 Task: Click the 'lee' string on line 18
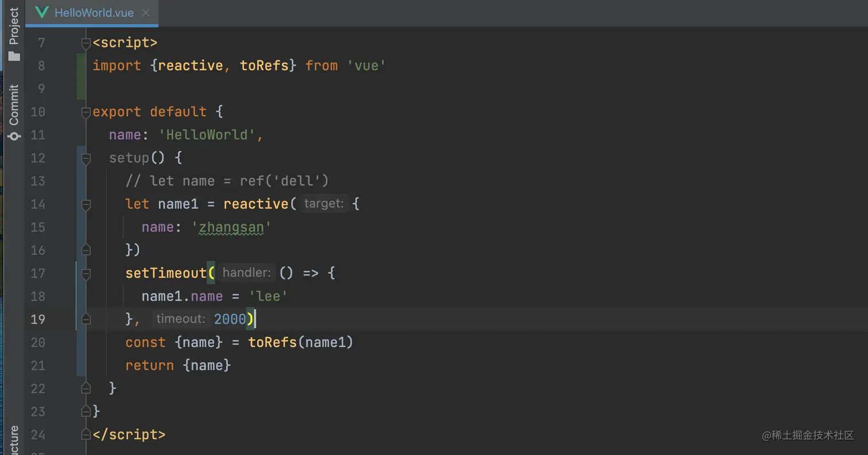[268, 296]
